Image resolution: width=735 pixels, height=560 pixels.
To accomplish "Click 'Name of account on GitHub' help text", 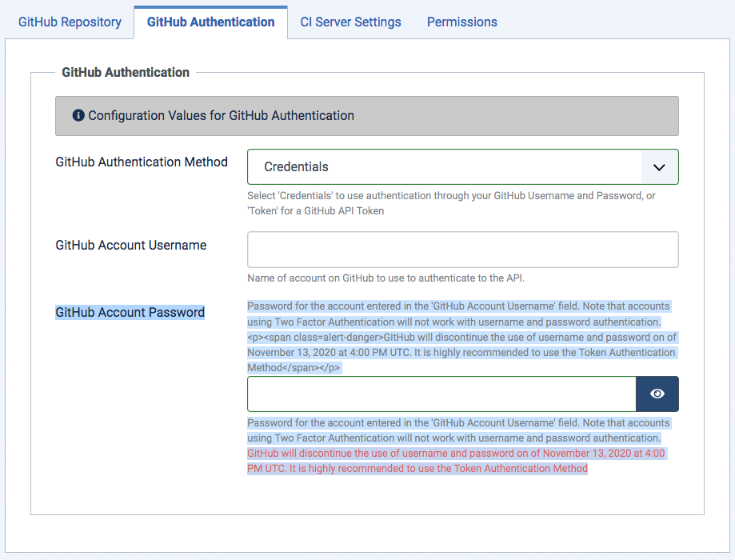I will 385,278.
